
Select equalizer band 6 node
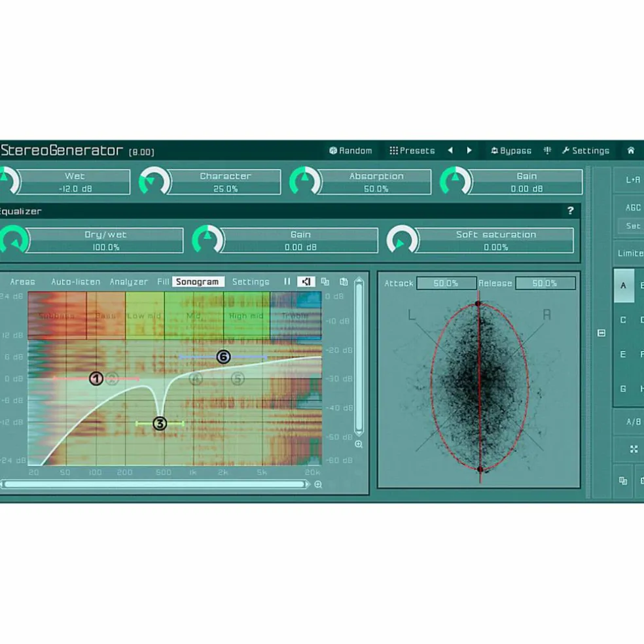click(223, 357)
